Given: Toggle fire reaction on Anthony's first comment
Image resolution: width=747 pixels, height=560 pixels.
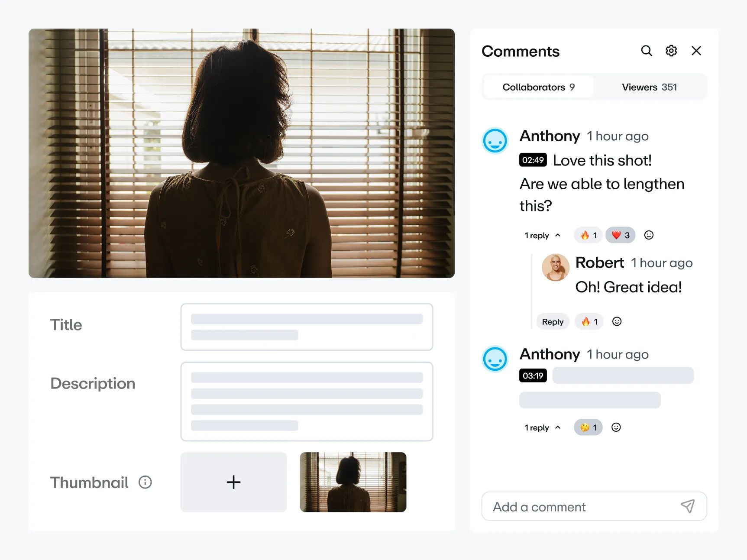Looking at the screenshot, I should pyautogui.click(x=589, y=235).
